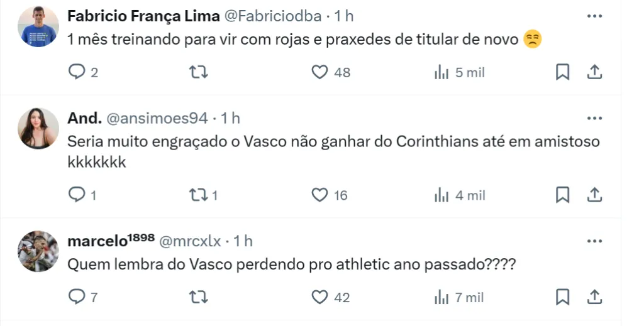This screenshot has height=326, width=644.
Task: Open more options on And.'s tweet
Action: [594, 118]
